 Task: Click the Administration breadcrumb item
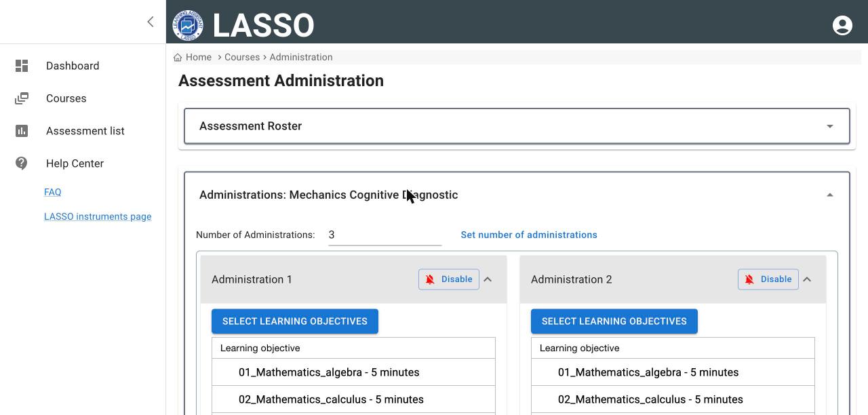pos(301,58)
